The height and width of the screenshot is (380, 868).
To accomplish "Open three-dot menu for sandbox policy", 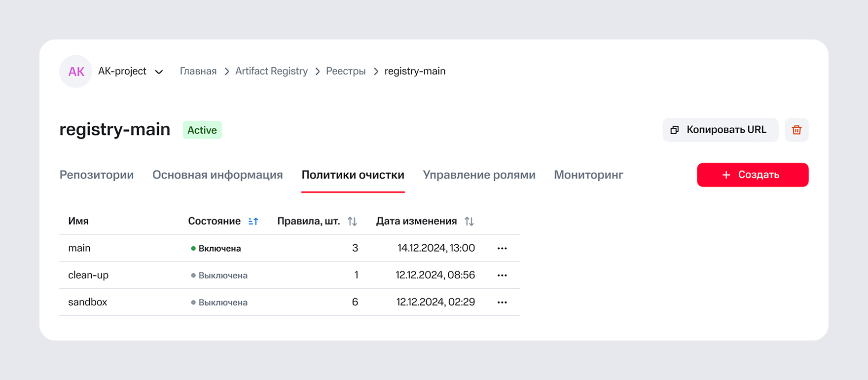I will (x=502, y=303).
